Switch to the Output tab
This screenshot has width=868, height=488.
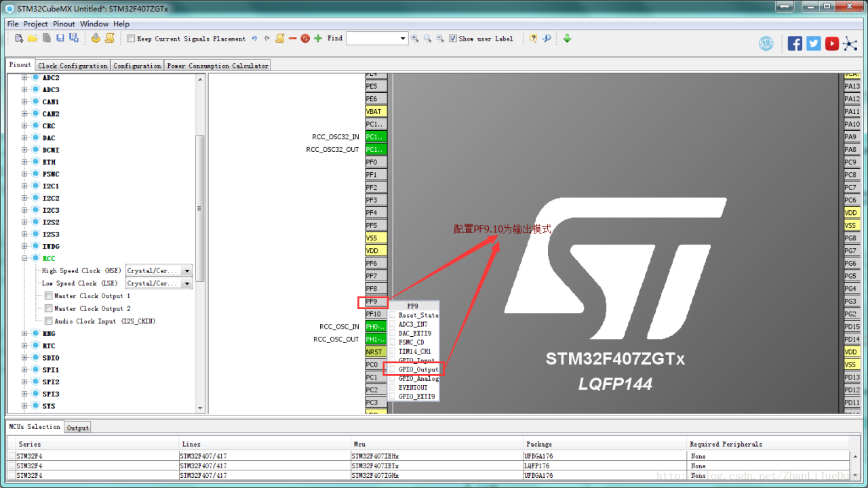[x=78, y=428]
